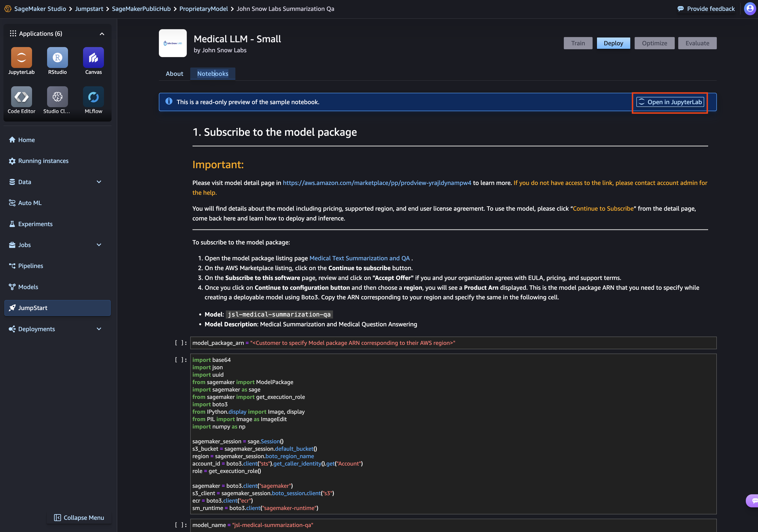Launch the Code Editor application
Viewport: 758px width, 532px height.
pos(21,97)
